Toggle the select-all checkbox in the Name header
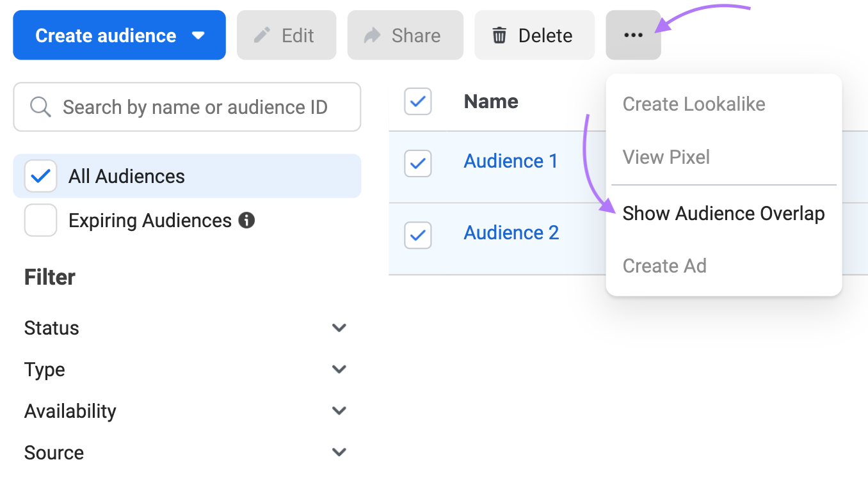The height and width of the screenshot is (485, 868). pyautogui.click(x=417, y=101)
